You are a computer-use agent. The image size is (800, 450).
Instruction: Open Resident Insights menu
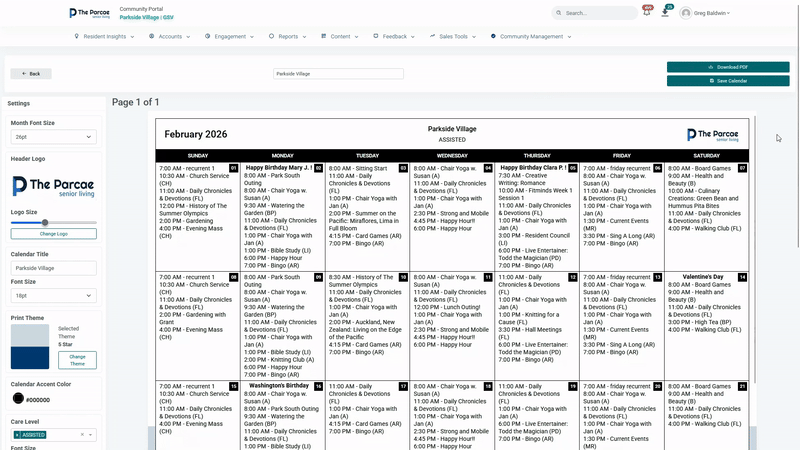click(105, 37)
